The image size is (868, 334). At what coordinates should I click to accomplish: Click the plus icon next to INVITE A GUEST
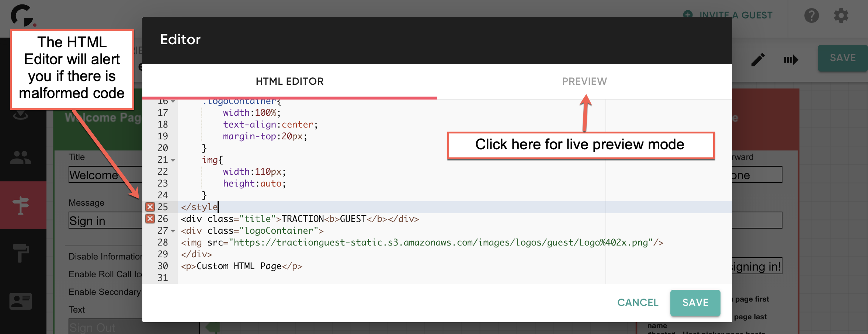click(x=688, y=15)
